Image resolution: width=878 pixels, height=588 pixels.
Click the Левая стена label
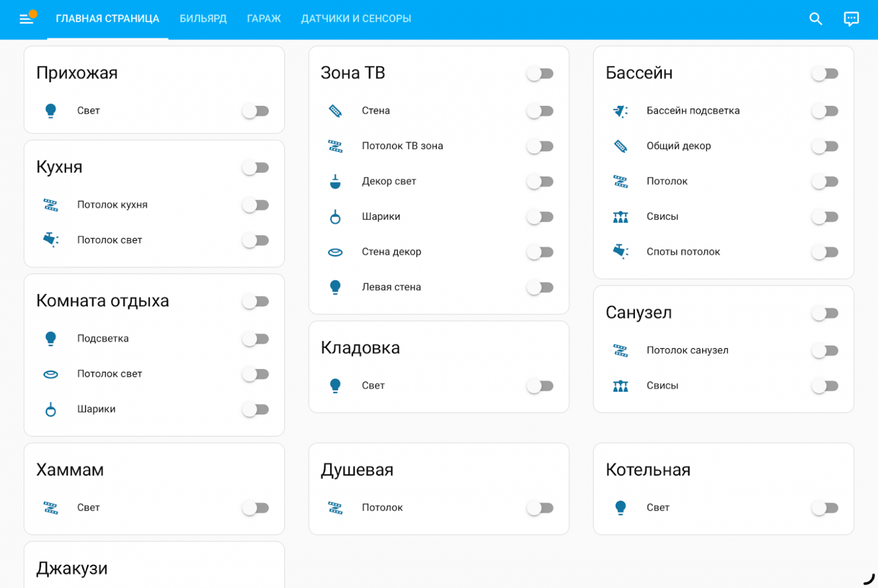pyautogui.click(x=391, y=287)
